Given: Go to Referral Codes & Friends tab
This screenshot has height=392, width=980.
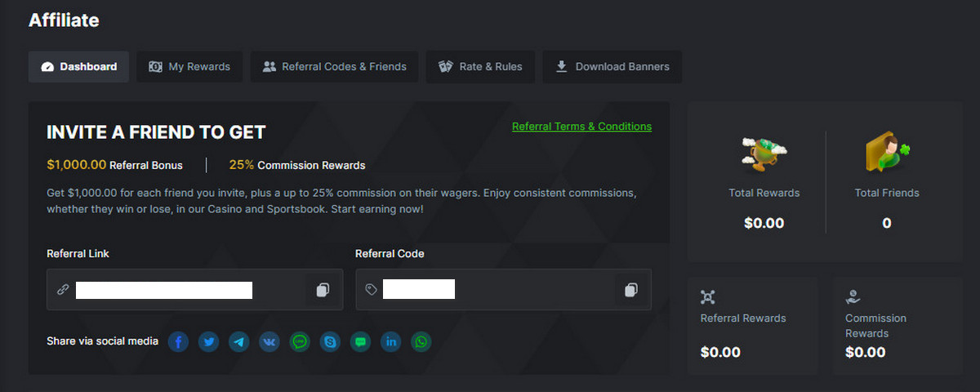Looking at the screenshot, I should tap(334, 67).
